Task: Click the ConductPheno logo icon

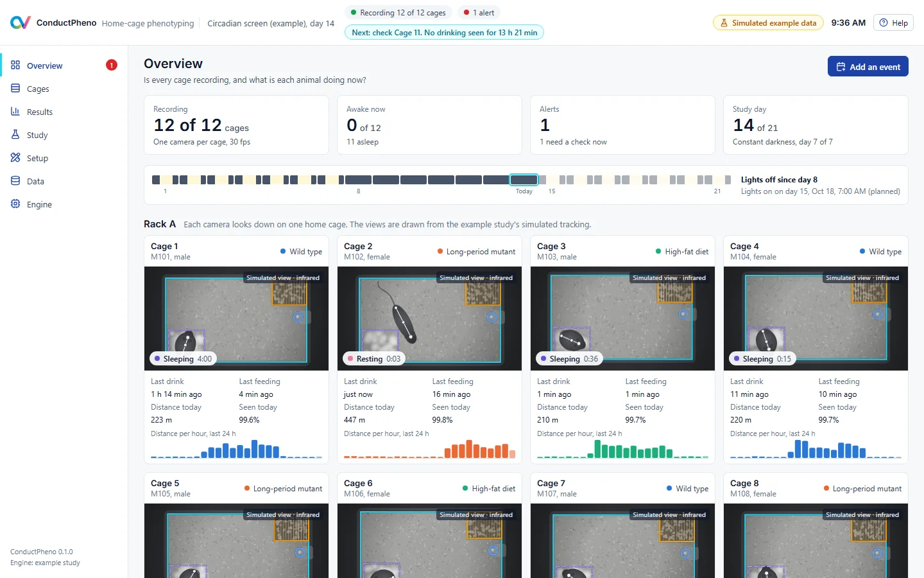Action: (21, 22)
